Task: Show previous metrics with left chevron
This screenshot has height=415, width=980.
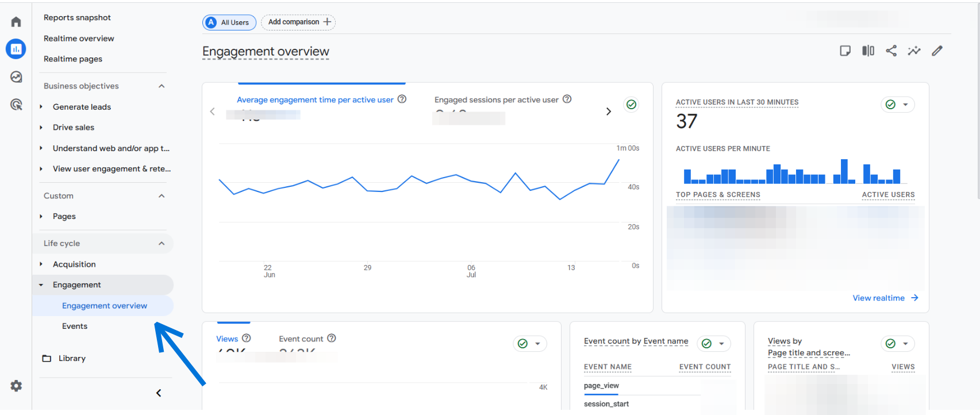Action: (212, 112)
